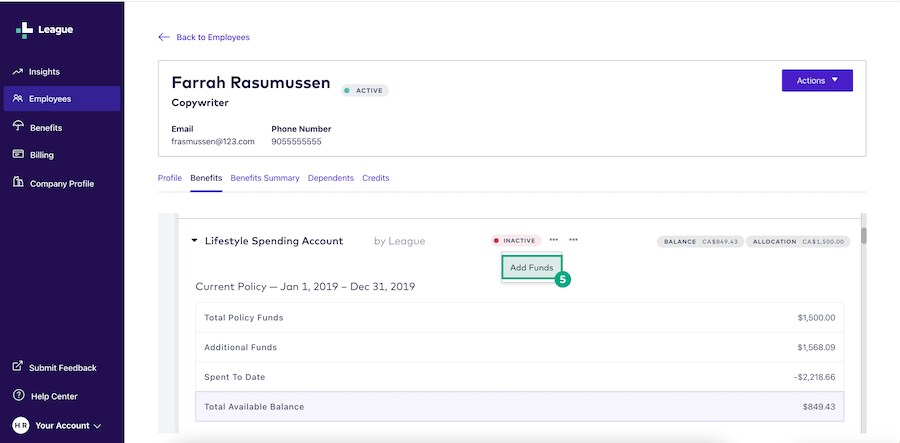900x443 pixels.
Task: Go Back to Employees link
Action: tap(213, 37)
